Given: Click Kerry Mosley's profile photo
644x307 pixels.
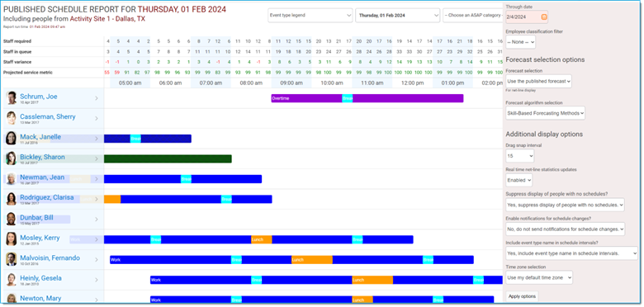Looking at the screenshot, I should 12,239.
